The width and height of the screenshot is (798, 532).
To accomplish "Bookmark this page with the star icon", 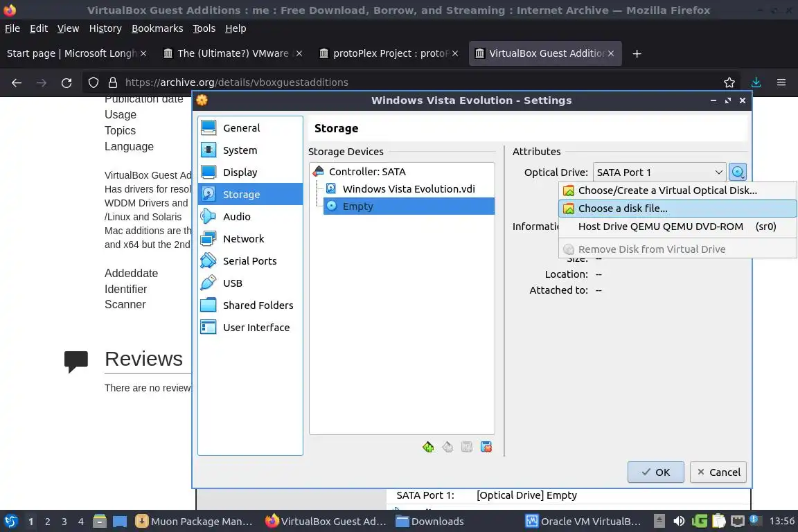I will pos(729,82).
